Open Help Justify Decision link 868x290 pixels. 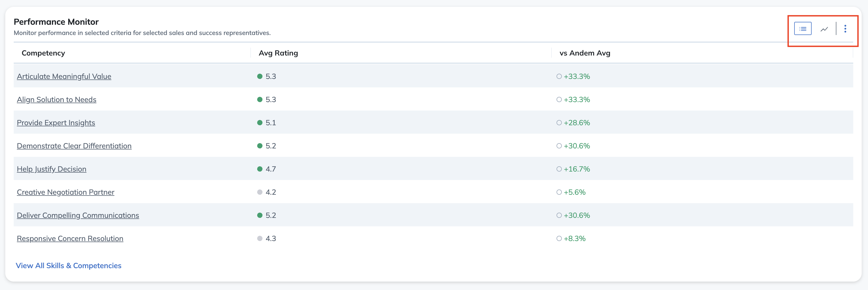point(52,169)
